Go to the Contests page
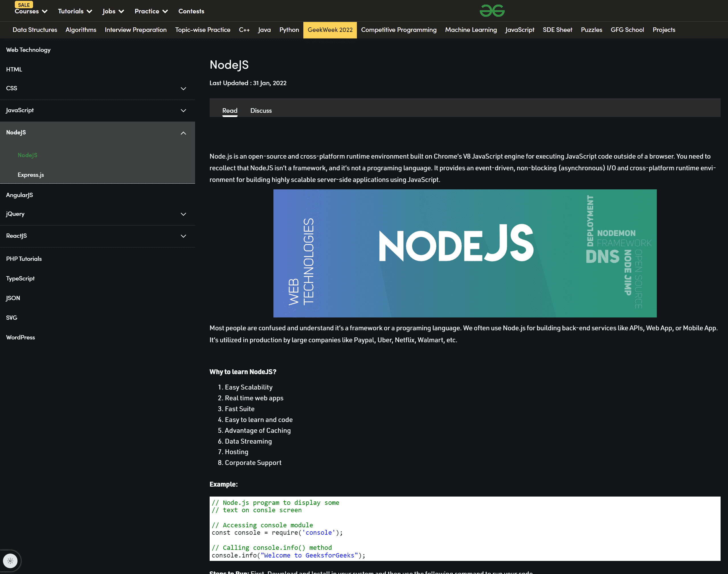This screenshot has height=574, width=728. [x=191, y=11]
